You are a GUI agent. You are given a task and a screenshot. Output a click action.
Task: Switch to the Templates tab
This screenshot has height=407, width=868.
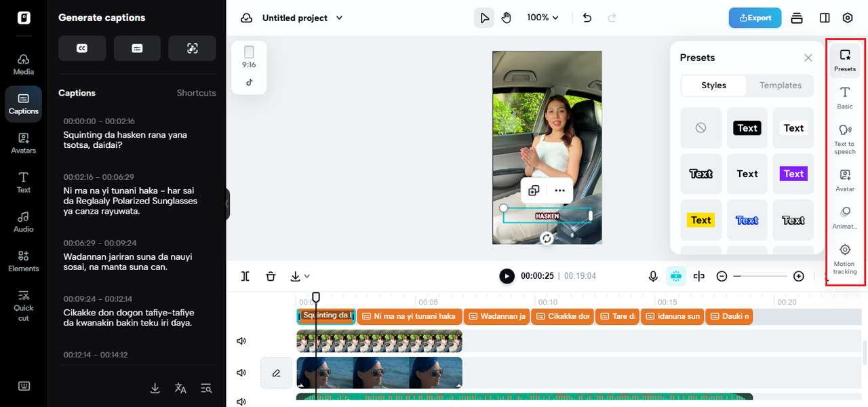(779, 85)
